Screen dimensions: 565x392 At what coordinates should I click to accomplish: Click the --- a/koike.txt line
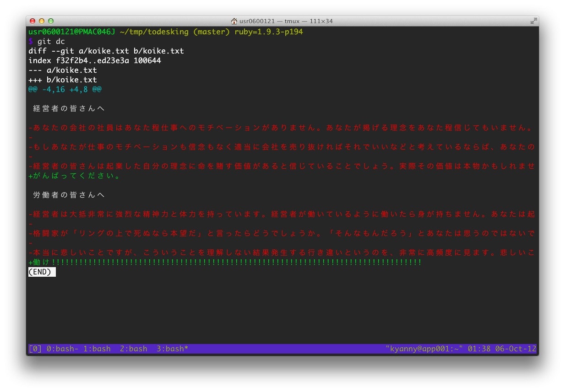coord(63,70)
